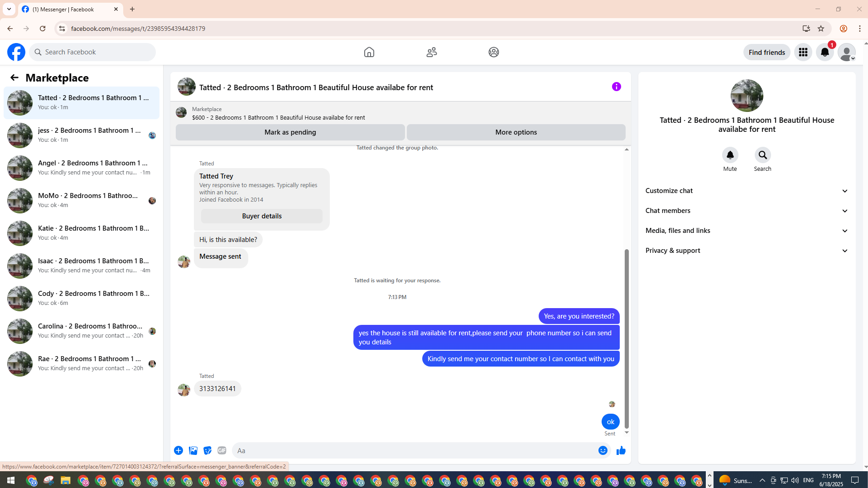Click the Aa message input box
The image size is (868, 488).
coord(414,450)
